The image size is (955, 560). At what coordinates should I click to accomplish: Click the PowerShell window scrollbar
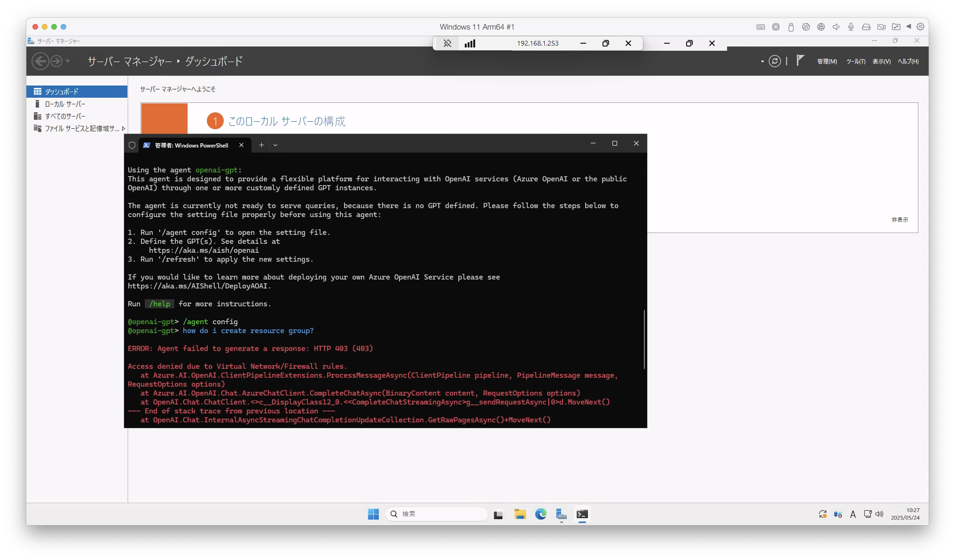coord(644,338)
